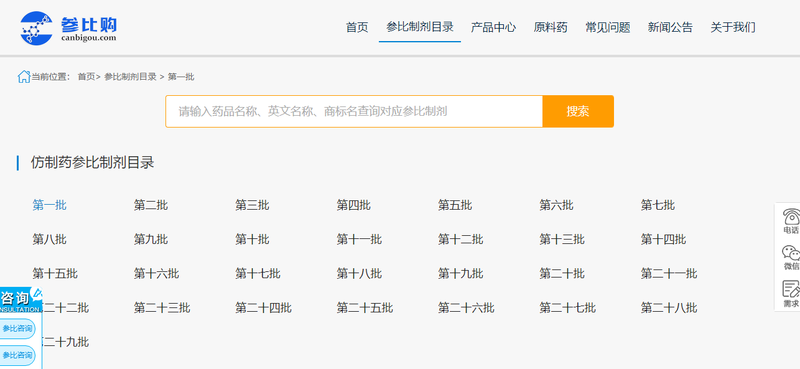This screenshot has width=800, height=369.
Task: Select batch 第二十批
Action: click(x=562, y=274)
